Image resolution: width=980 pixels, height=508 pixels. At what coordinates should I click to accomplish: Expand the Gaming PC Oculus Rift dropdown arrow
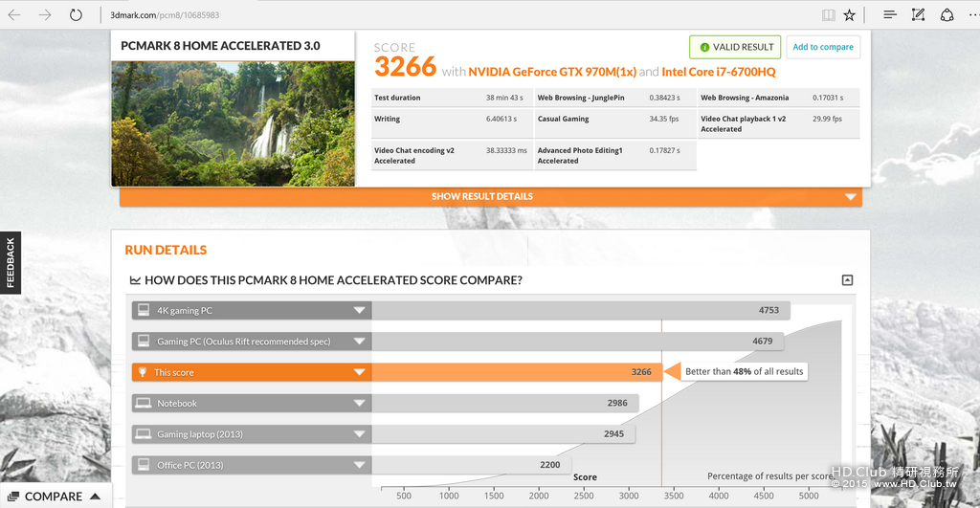click(359, 342)
